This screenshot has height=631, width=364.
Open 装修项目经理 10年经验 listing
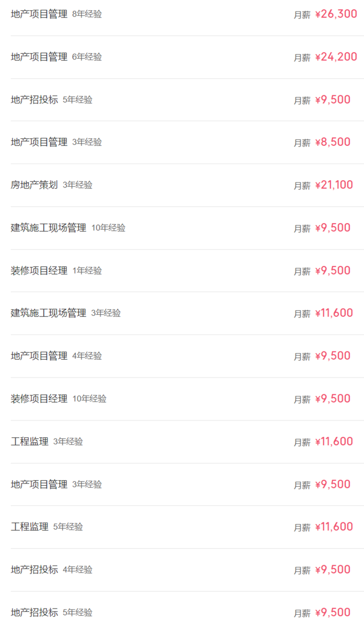(187, 399)
